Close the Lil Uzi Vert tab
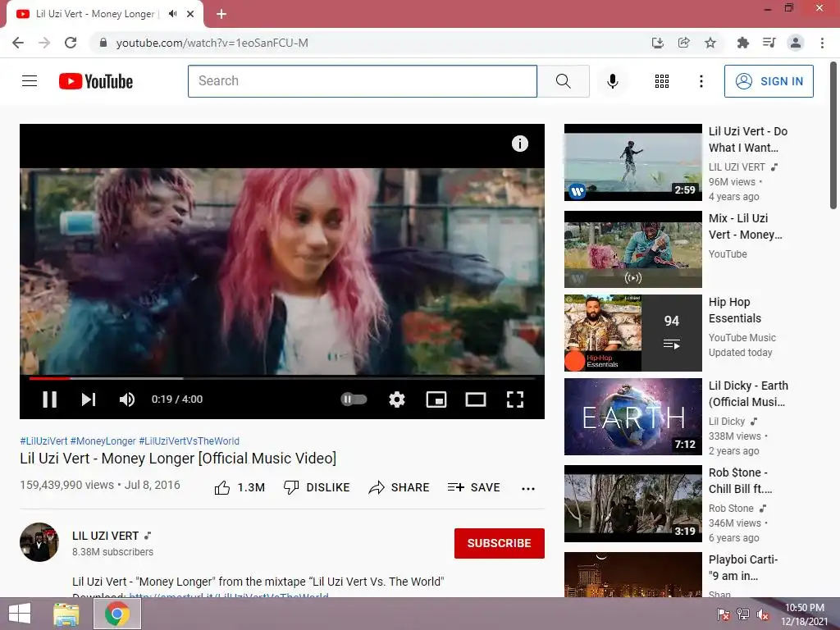This screenshot has width=840, height=630. 190,14
